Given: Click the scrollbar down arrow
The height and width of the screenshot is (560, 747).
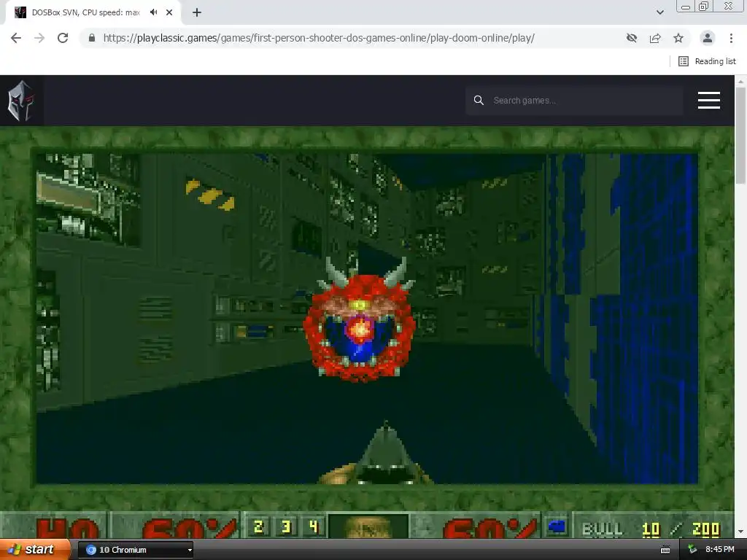Looking at the screenshot, I should [x=740, y=532].
